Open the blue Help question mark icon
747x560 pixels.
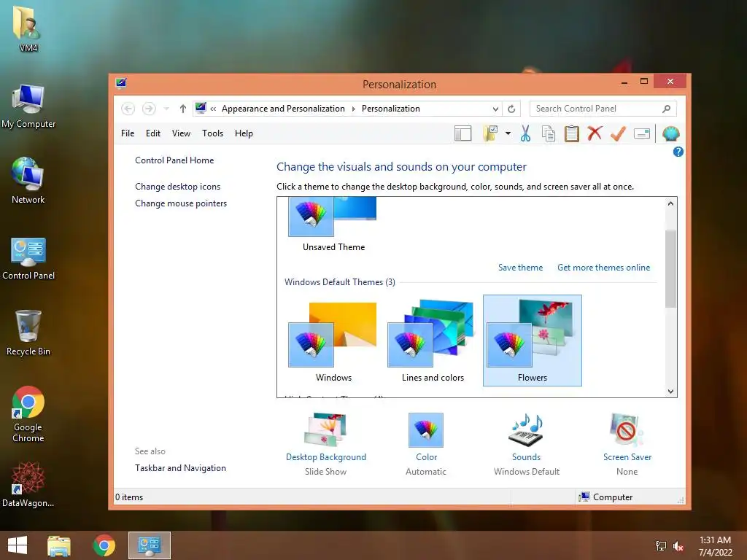click(x=678, y=152)
